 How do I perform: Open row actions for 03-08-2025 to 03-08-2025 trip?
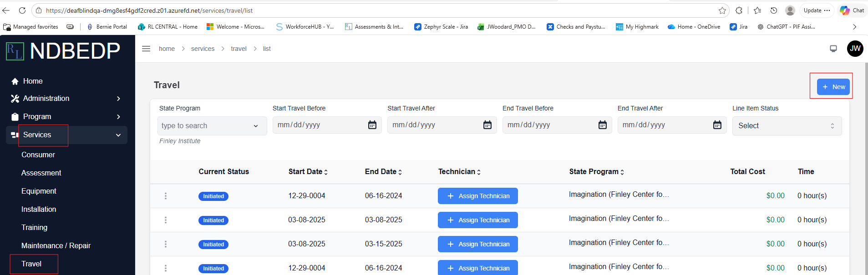pyautogui.click(x=166, y=220)
